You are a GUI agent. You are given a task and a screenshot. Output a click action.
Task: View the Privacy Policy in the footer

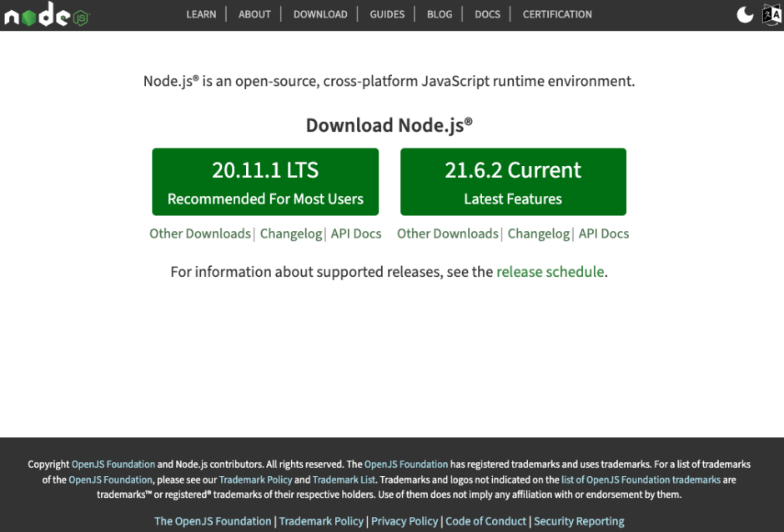(x=405, y=521)
